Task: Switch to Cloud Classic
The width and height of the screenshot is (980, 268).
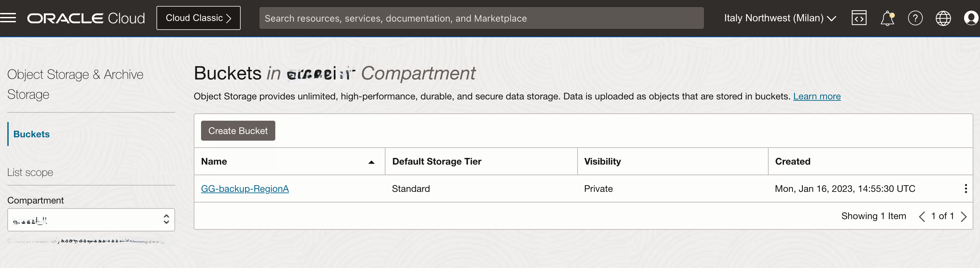Action: [x=198, y=18]
